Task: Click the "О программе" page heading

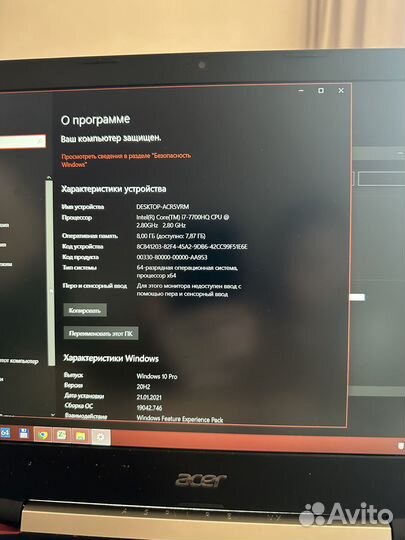Action: (95, 120)
